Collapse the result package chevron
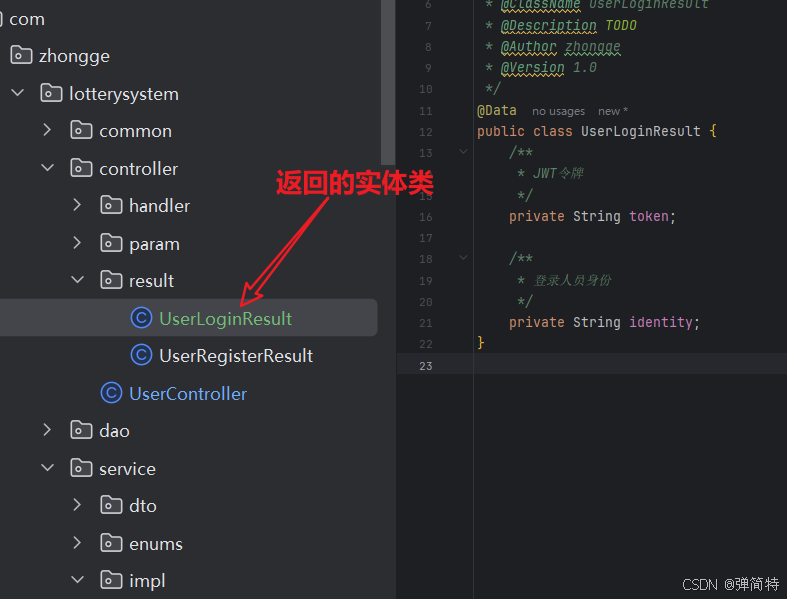The width and height of the screenshot is (787, 599). coord(77,280)
